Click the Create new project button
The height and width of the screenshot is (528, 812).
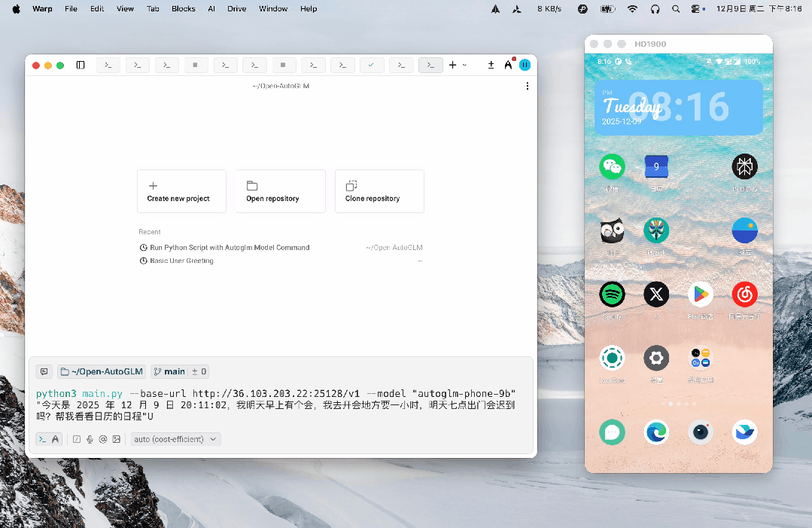(x=181, y=191)
